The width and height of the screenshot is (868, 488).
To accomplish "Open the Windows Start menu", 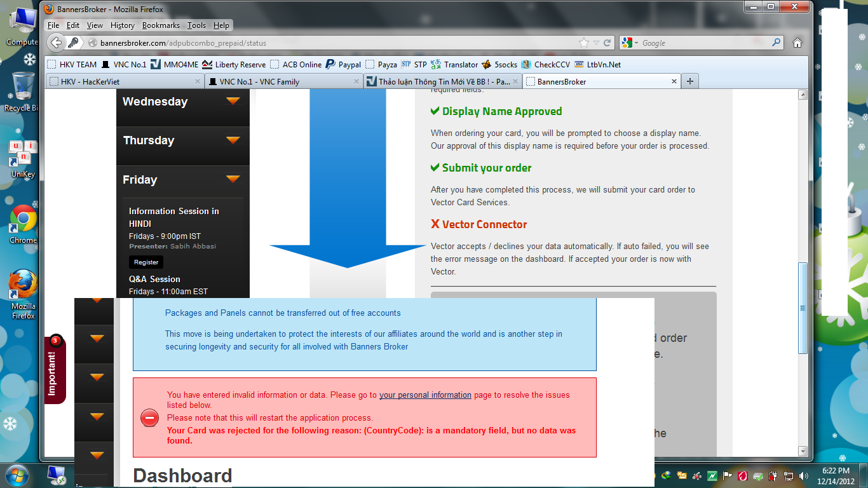I will pyautogui.click(x=17, y=475).
